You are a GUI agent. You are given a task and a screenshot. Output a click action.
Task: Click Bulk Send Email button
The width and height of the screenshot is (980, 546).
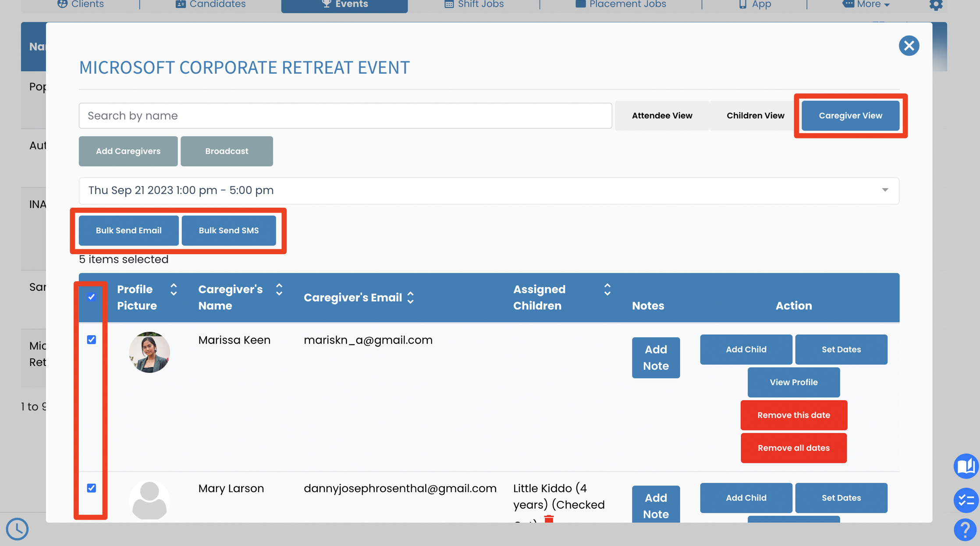pyautogui.click(x=128, y=230)
